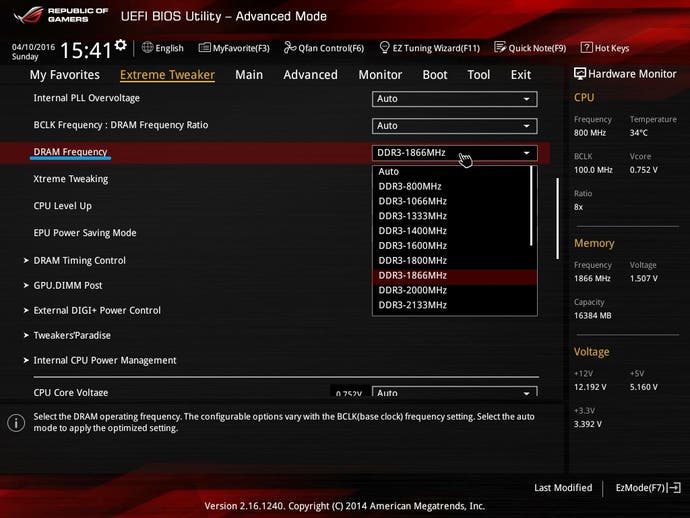Go to the Exit tab
Image resolution: width=690 pixels, height=518 pixels.
click(521, 75)
